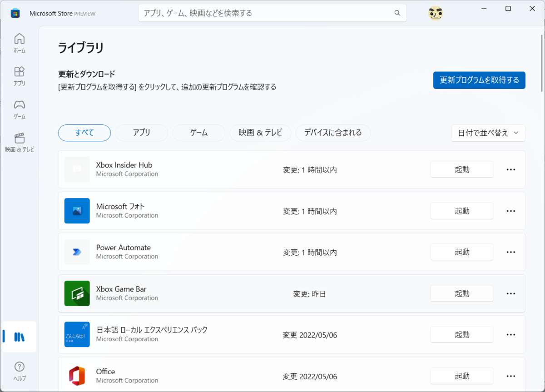Launch 日本語 ローカル エクスペリエンス パック with 起動
This screenshot has width=545, height=392.
462,335
